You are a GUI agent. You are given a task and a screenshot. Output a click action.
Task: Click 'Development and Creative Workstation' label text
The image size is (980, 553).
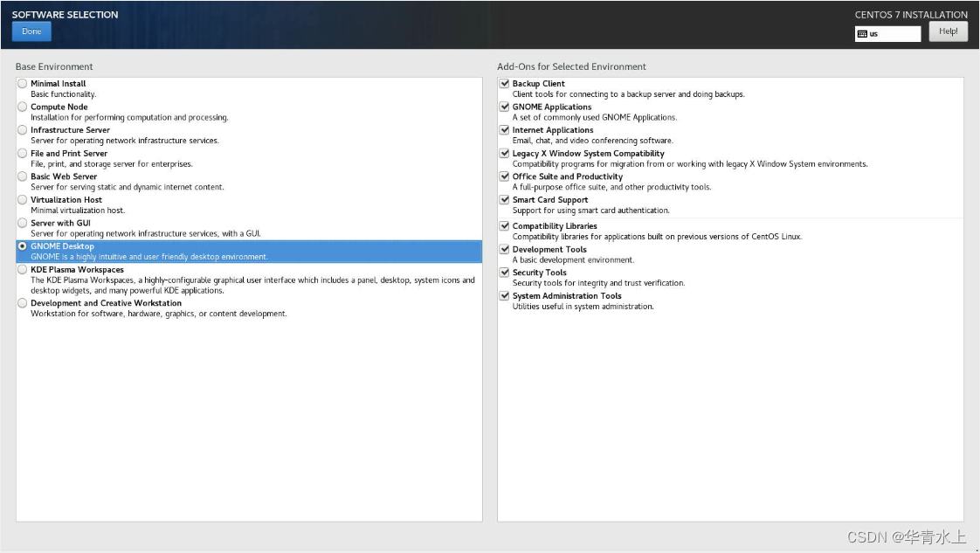pyautogui.click(x=107, y=303)
